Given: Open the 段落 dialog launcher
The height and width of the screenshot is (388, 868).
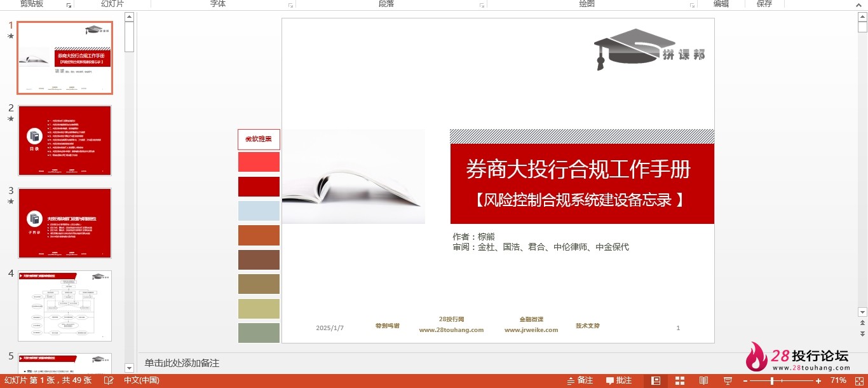Looking at the screenshot, I should (482, 5).
